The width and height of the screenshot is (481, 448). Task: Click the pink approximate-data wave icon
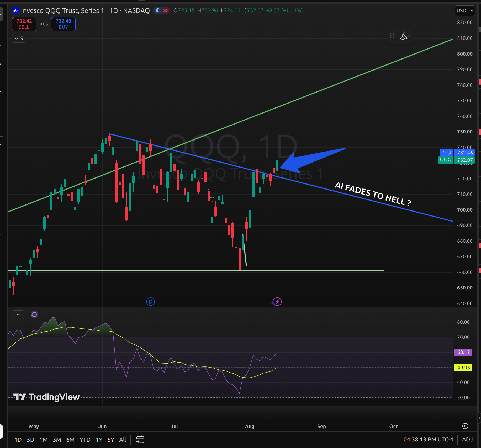point(166,10)
